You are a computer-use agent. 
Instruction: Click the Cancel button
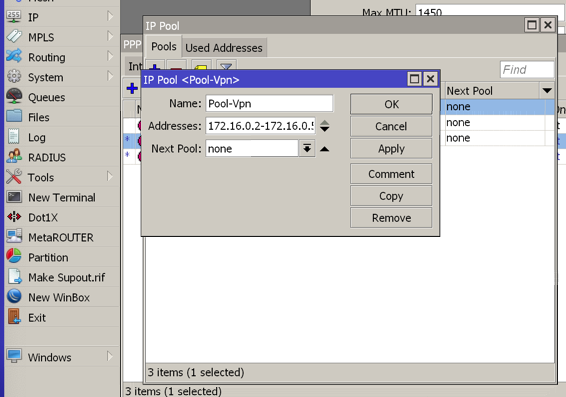tap(391, 126)
